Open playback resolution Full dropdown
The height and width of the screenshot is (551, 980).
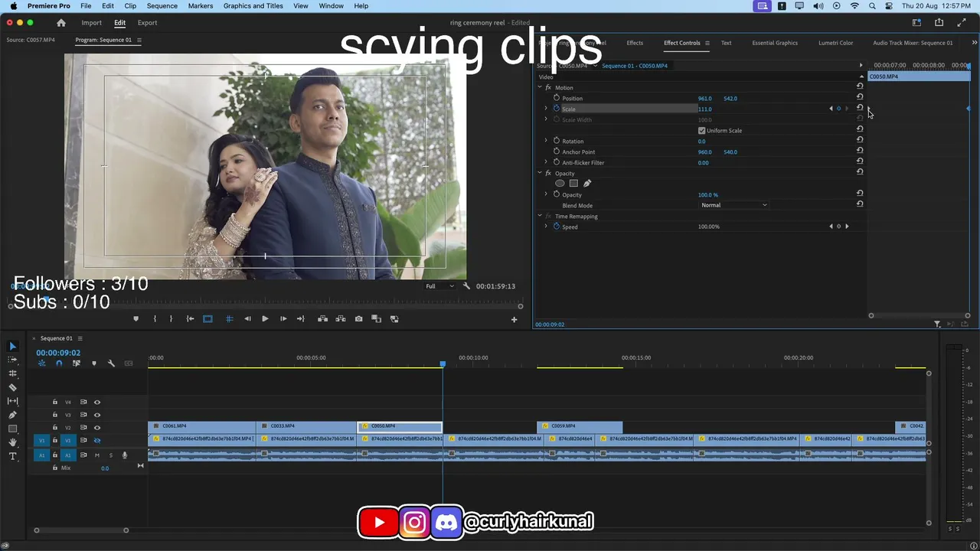(x=439, y=286)
